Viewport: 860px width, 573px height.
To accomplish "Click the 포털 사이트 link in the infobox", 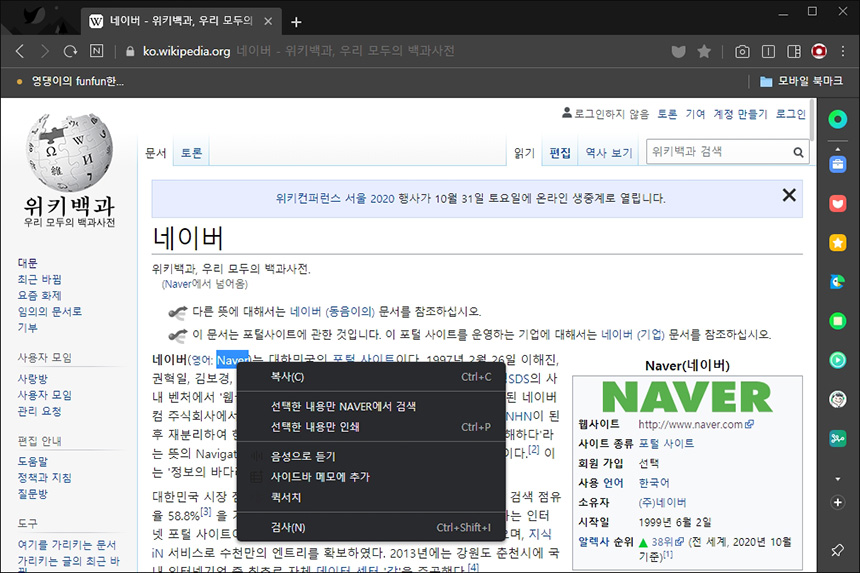I will (x=666, y=444).
